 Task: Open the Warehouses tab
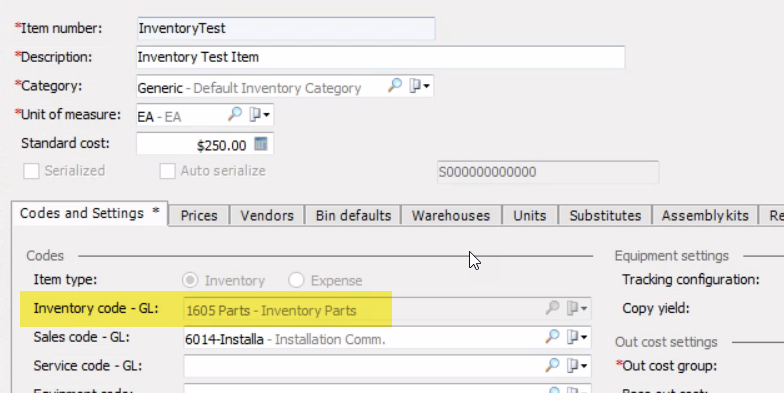(x=451, y=216)
